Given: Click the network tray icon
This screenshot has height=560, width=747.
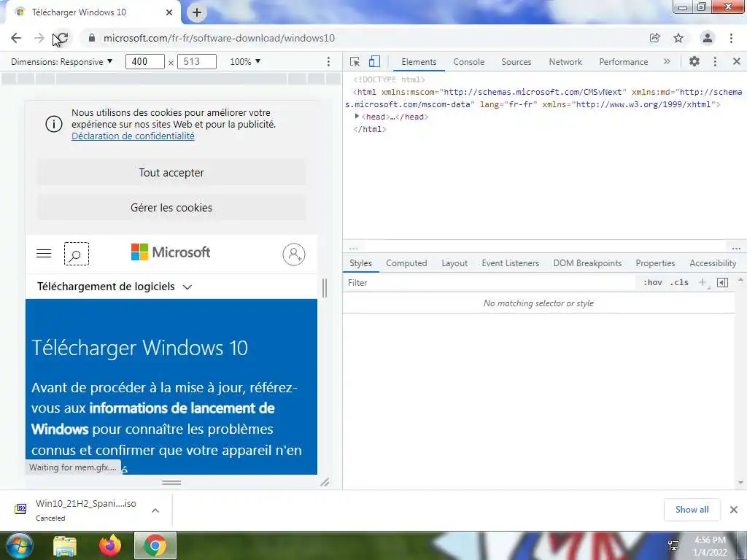Looking at the screenshot, I should (x=673, y=545).
